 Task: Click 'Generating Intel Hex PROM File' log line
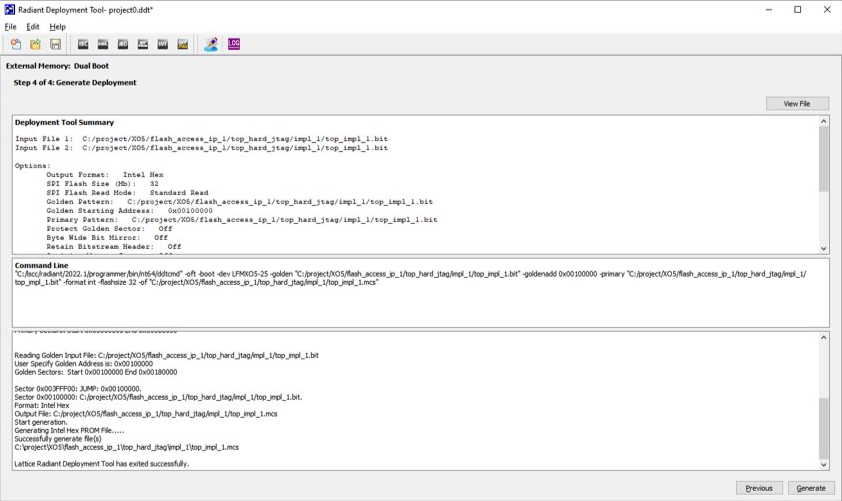click(x=69, y=431)
